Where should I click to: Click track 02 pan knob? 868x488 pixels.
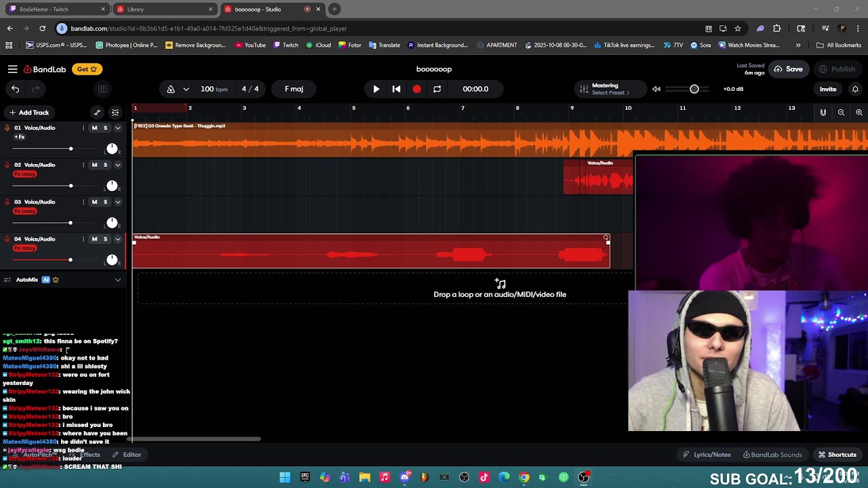tap(112, 185)
